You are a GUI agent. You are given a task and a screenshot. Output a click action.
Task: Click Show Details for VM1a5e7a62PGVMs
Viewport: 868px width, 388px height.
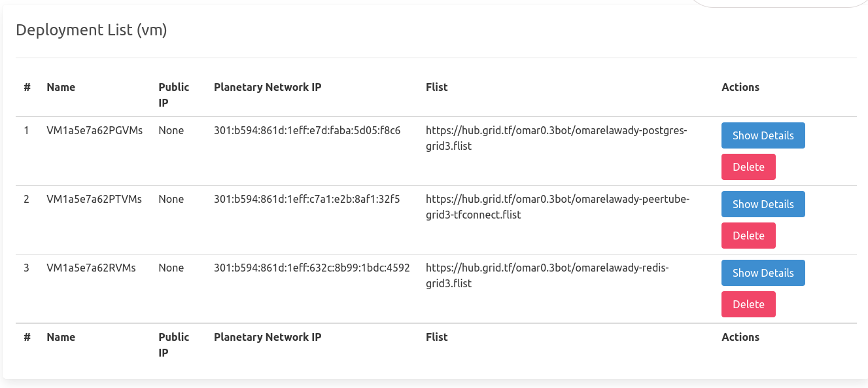[763, 135]
